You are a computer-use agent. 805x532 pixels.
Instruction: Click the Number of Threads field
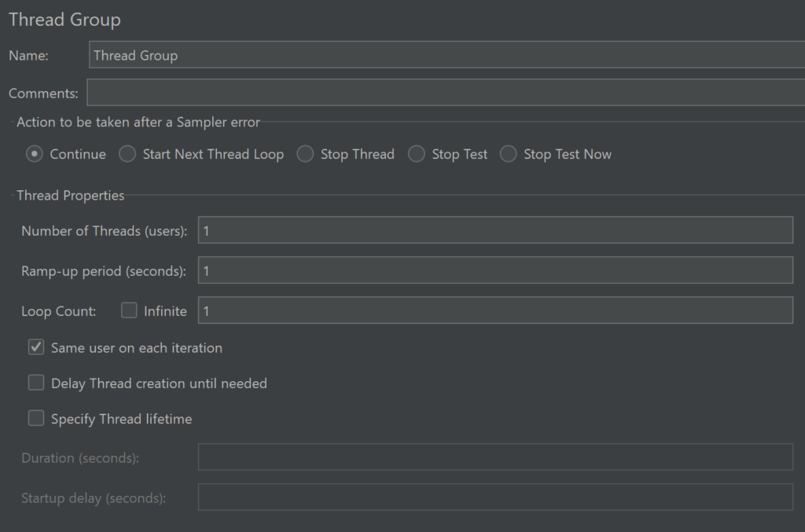coord(495,230)
